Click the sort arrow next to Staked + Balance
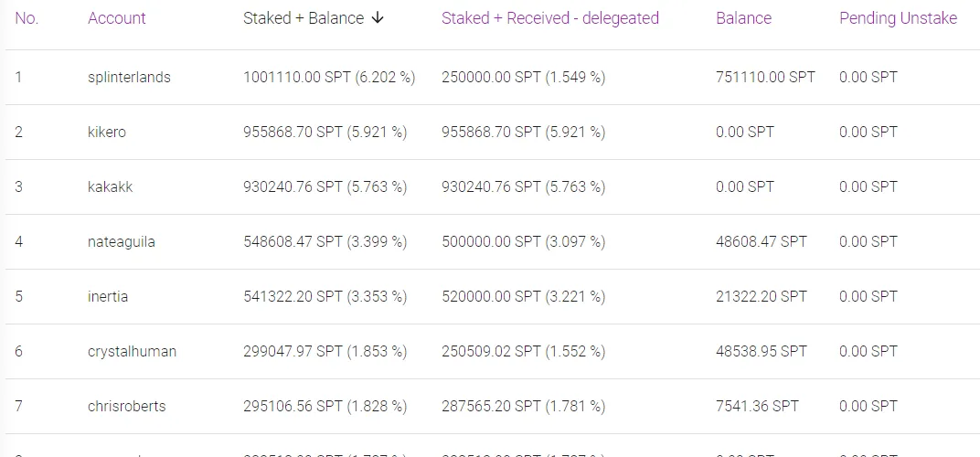Viewport: 980px width, 457px height. tap(378, 18)
